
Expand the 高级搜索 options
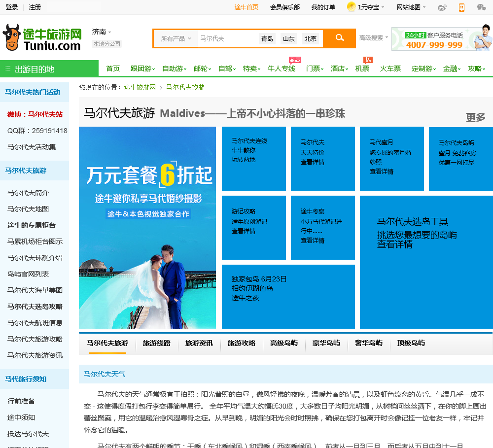pos(374,38)
